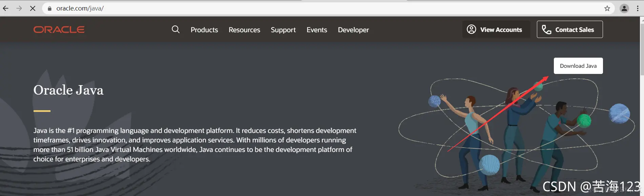
Task: Click the paragraph starting 'Java is the #1'
Action: (x=195, y=145)
